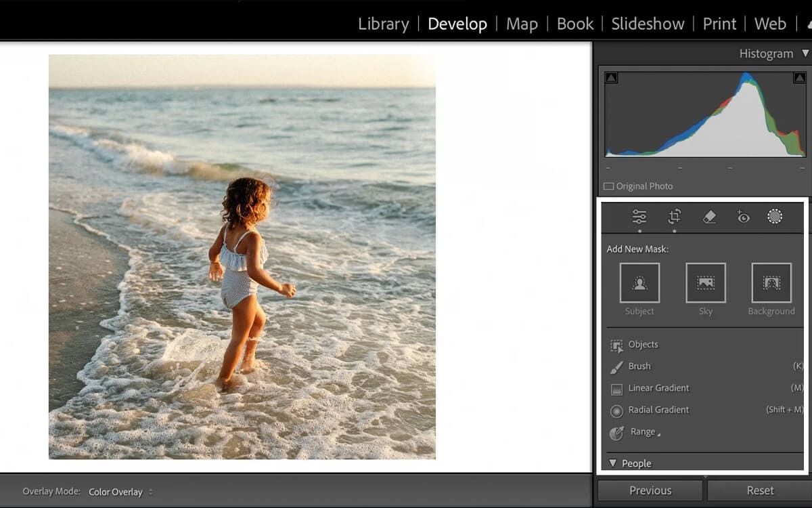The width and height of the screenshot is (812, 508).
Task: Toggle highlight clipping indicator in histogram
Action: pos(798,78)
